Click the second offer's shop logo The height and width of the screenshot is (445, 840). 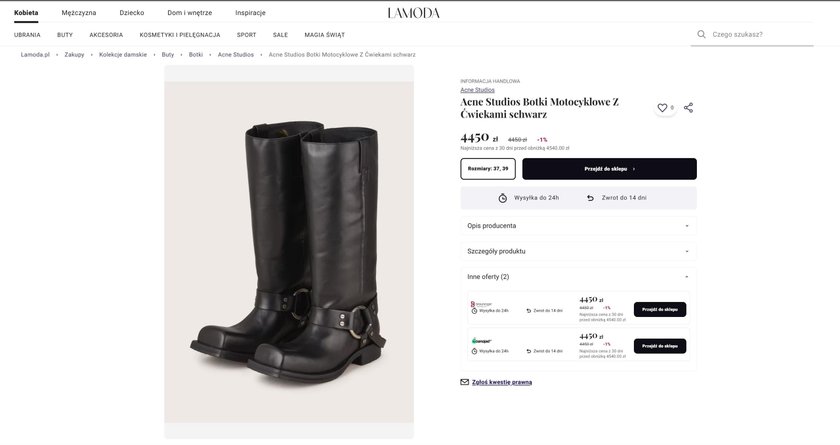[481, 341]
